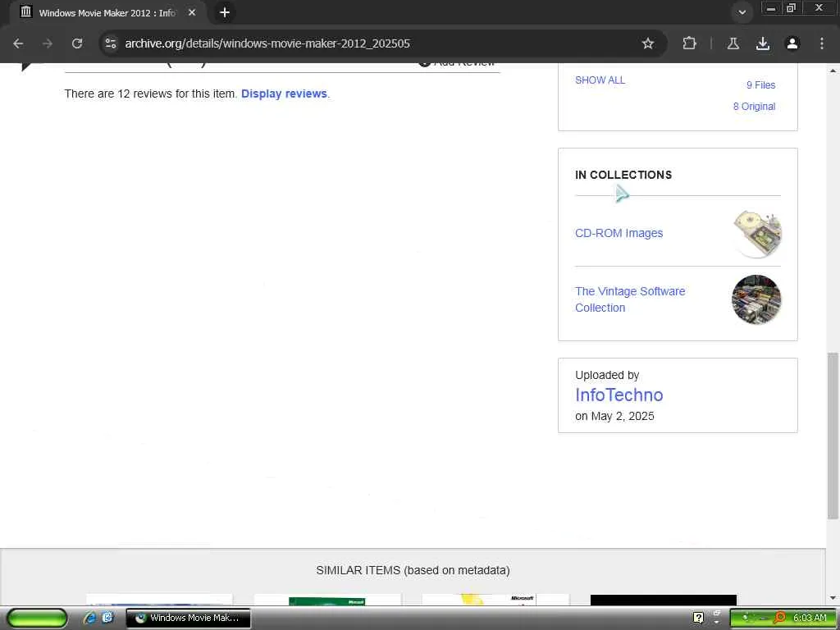Open the black similar item thumbnail

click(663, 600)
